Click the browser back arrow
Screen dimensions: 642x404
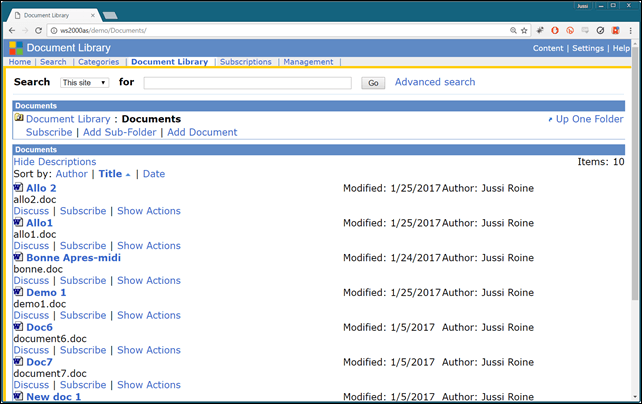tap(12, 31)
